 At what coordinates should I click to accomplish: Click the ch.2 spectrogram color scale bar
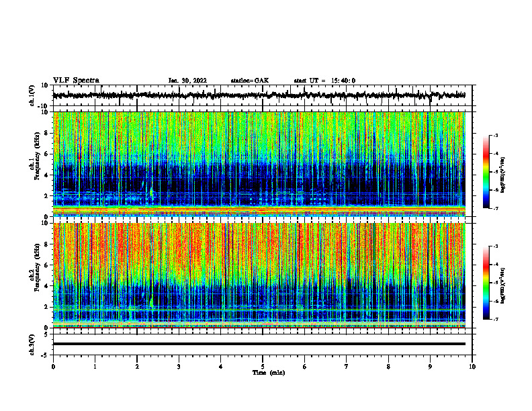click(x=486, y=283)
